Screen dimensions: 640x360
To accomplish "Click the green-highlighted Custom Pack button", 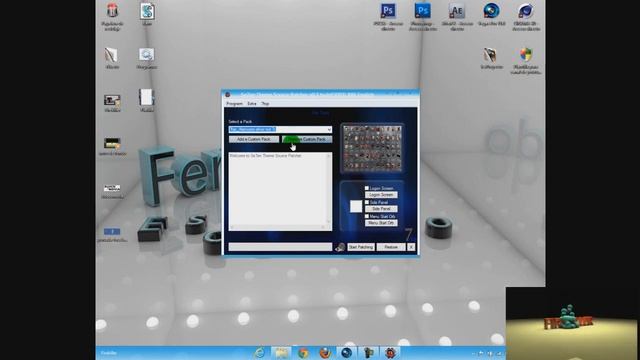I will 307,139.
